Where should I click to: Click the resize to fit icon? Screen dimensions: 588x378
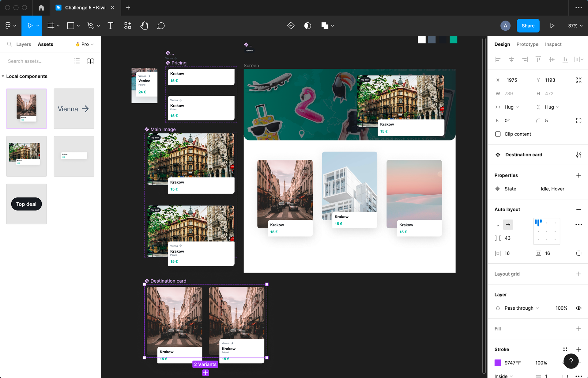(x=579, y=80)
